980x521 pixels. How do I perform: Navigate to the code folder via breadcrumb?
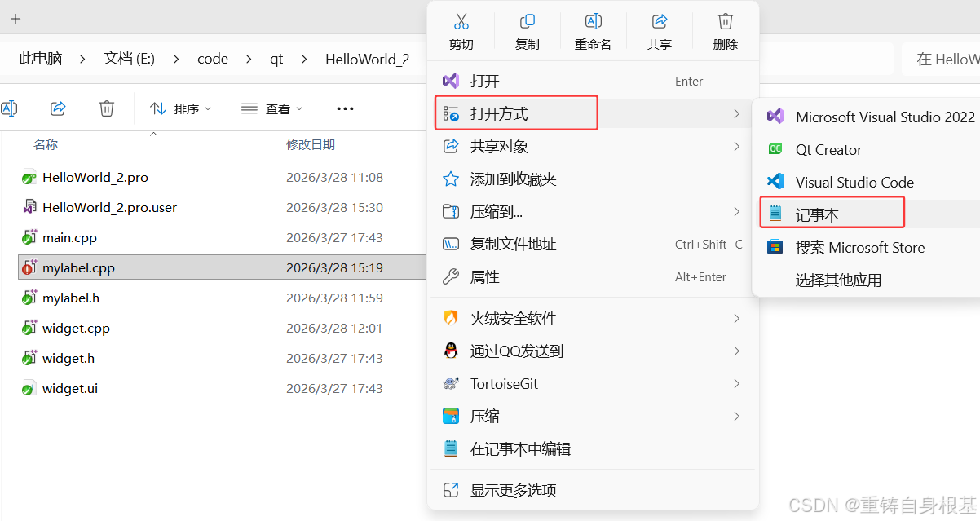click(212, 59)
